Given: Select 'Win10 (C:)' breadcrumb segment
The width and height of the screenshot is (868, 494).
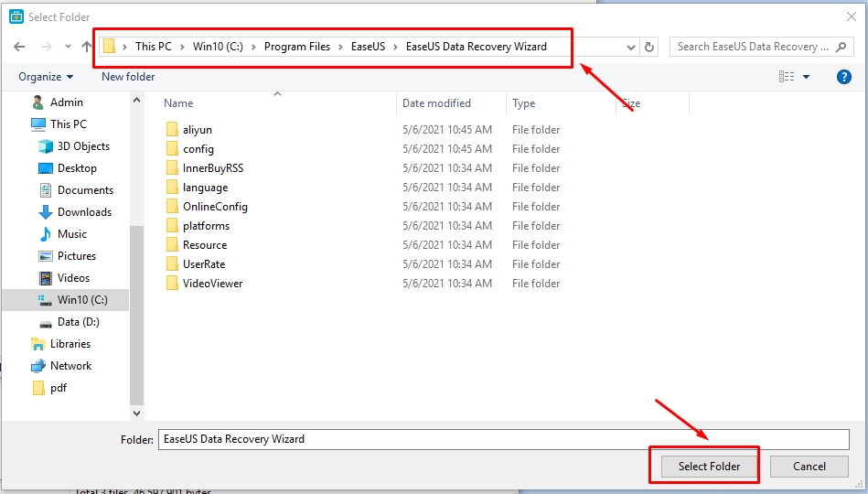Looking at the screenshot, I should pyautogui.click(x=218, y=47).
